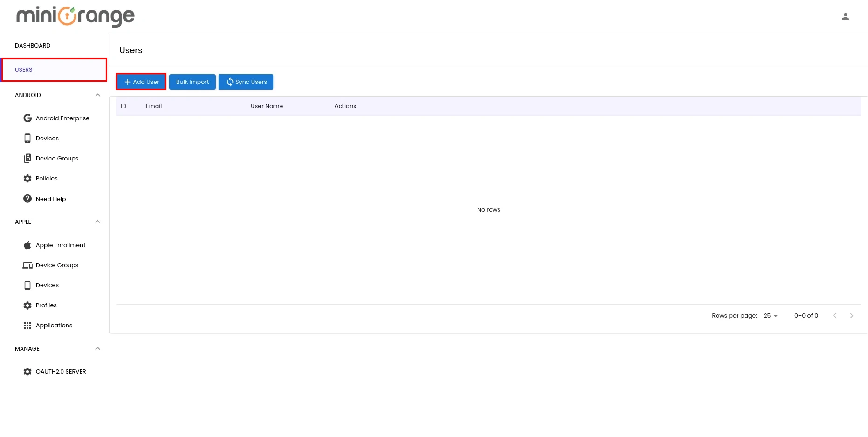Go to the Dashboard page

pyautogui.click(x=33, y=45)
